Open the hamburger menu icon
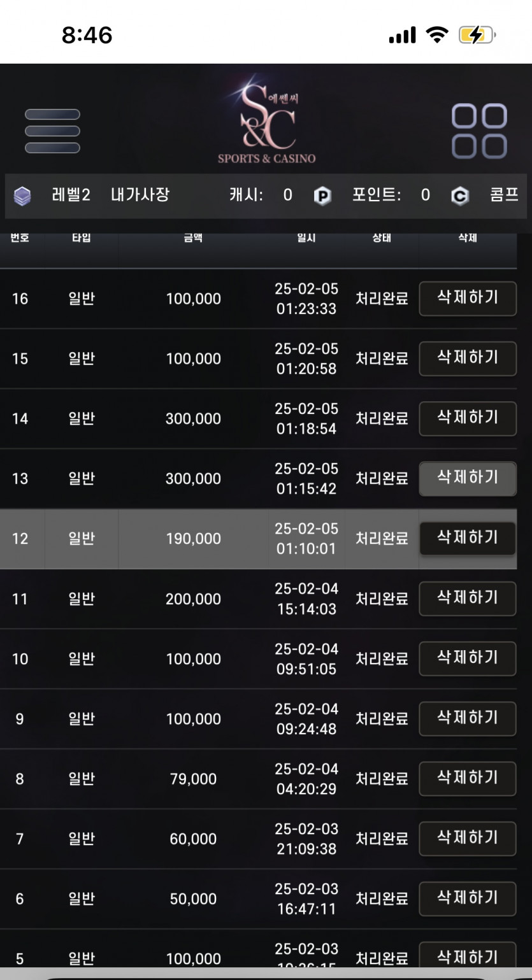This screenshot has height=980, width=532. [52, 131]
